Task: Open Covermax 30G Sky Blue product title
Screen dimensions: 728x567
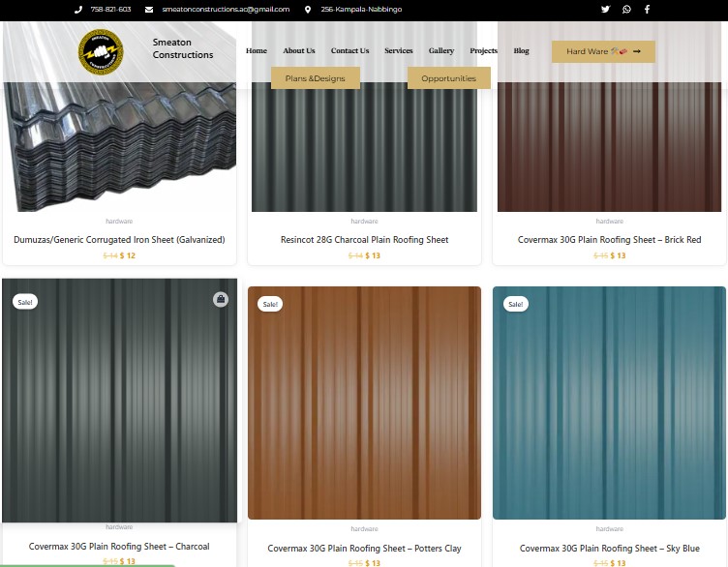Action: (609, 548)
